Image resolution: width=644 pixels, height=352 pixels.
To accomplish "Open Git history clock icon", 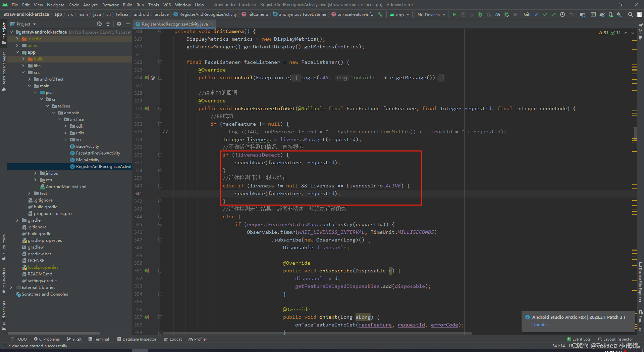I will pos(562,14).
